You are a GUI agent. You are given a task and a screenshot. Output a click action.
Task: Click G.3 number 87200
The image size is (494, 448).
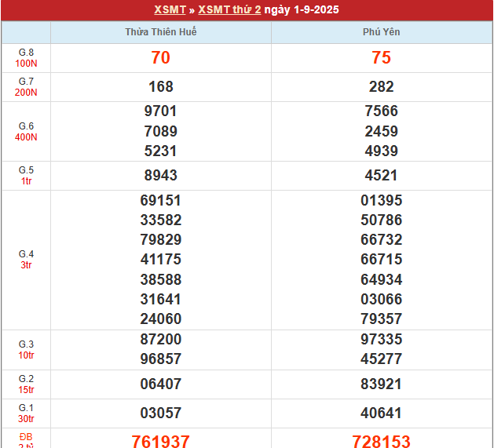coord(161,340)
